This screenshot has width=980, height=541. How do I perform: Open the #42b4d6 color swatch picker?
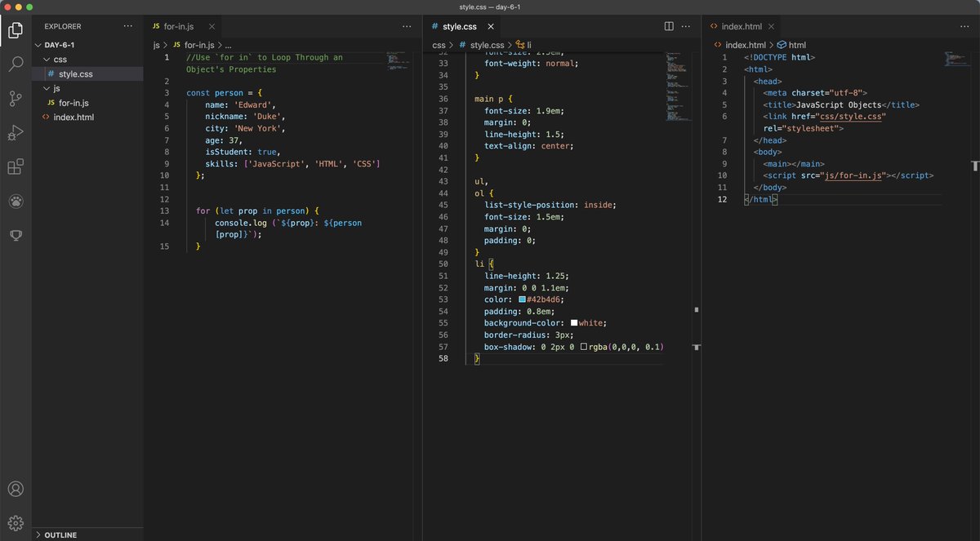[522, 299]
